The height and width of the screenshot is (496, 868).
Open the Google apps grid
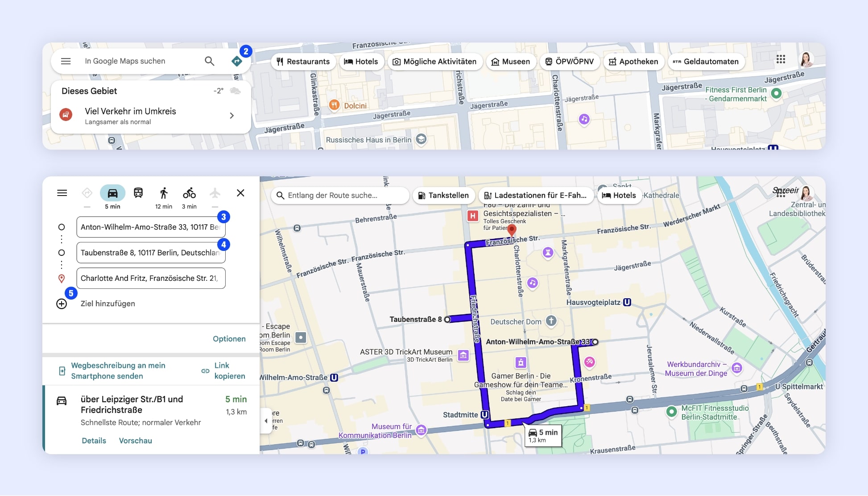[x=781, y=59]
